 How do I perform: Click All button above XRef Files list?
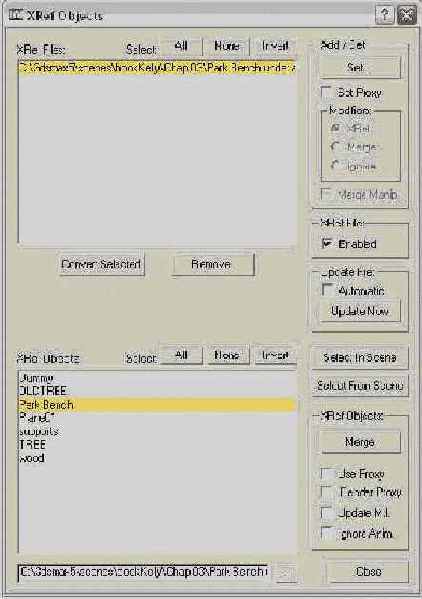(181, 46)
